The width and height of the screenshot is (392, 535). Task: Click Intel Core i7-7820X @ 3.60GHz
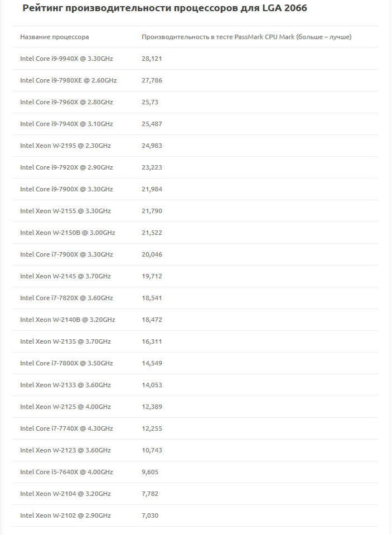66,298
